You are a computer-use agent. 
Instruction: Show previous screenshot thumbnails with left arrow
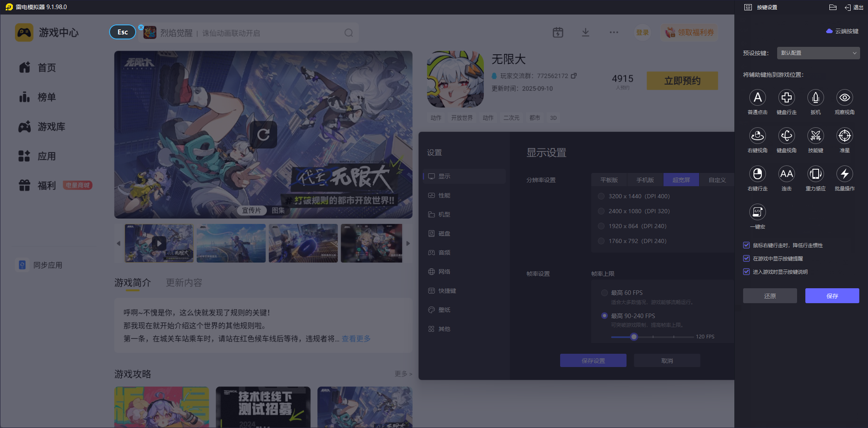[x=119, y=243]
